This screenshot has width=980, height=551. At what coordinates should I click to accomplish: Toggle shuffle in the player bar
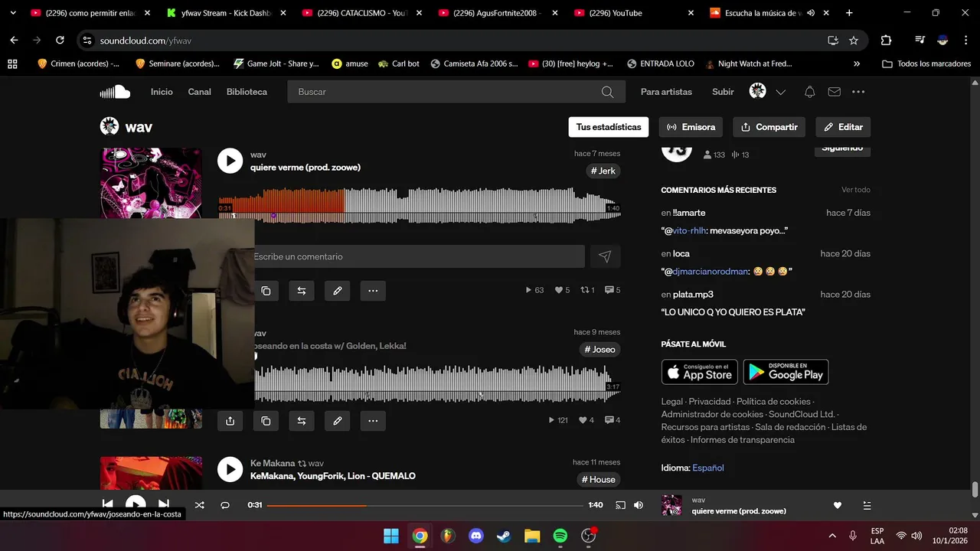(x=199, y=505)
